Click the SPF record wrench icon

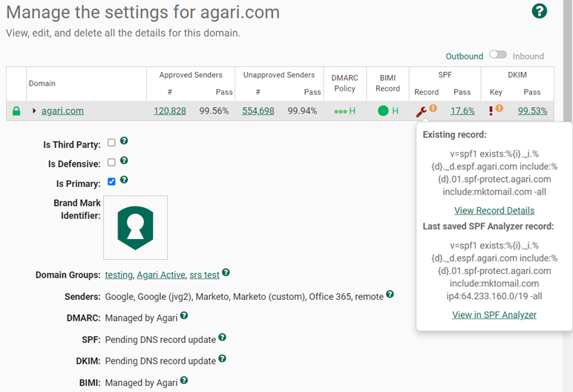[x=421, y=111]
